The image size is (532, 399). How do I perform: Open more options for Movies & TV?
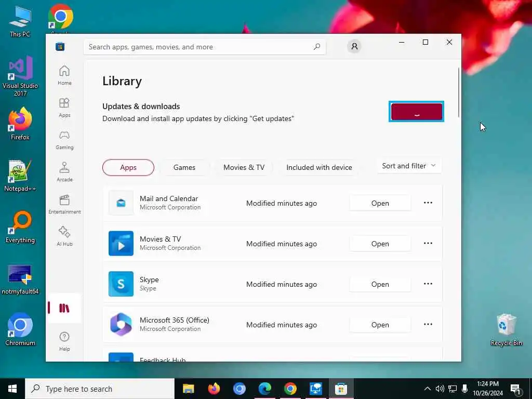point(428,243)
